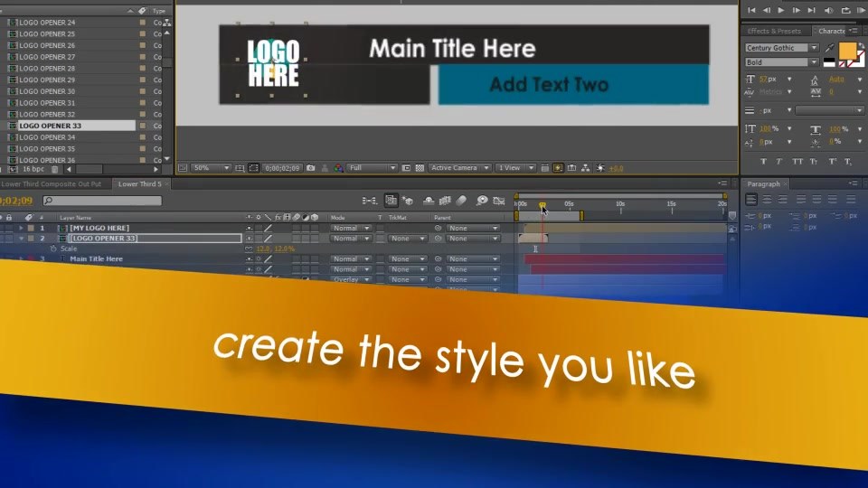Image resolution: width=868 pixels, height=488 pixels.
Task: Open the Graph Editor icon in timeline
Action: pyautogui.click(x=499, y=201)
